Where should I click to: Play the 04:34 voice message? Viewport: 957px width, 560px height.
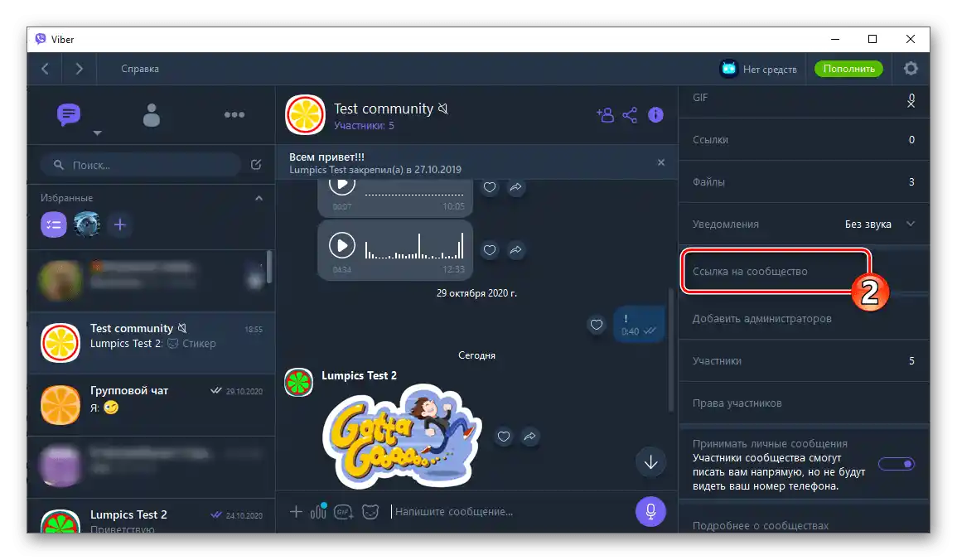[x=342, y=244]
